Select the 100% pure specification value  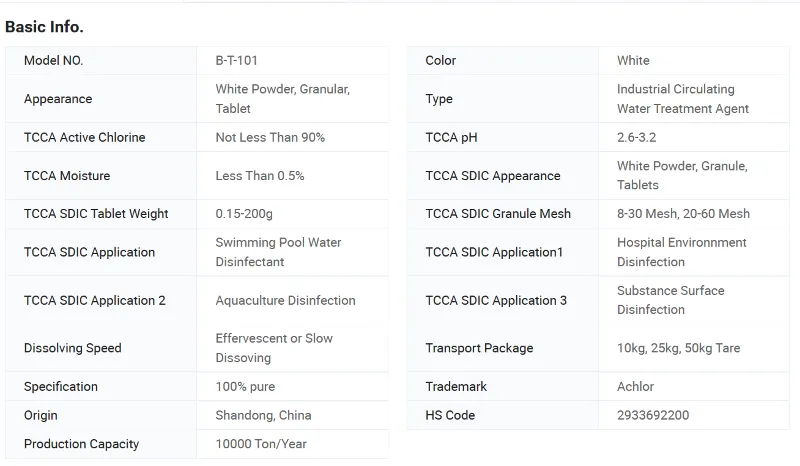245,387
